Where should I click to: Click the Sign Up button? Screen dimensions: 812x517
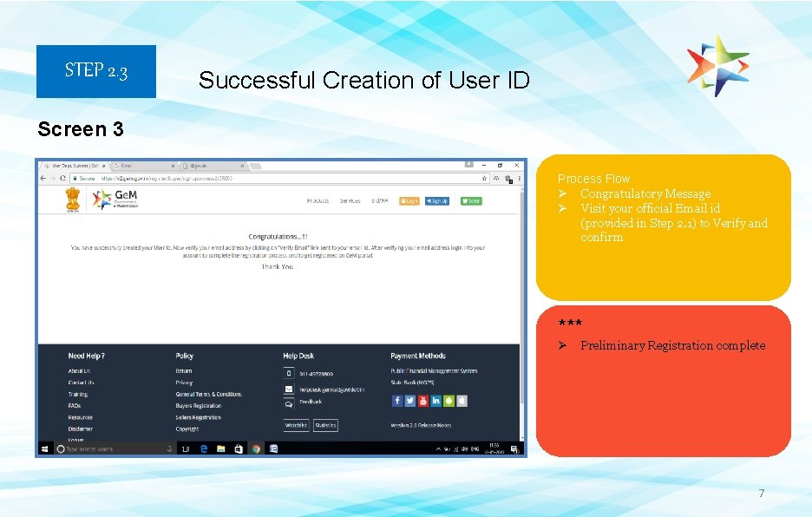tap(439, 201)
